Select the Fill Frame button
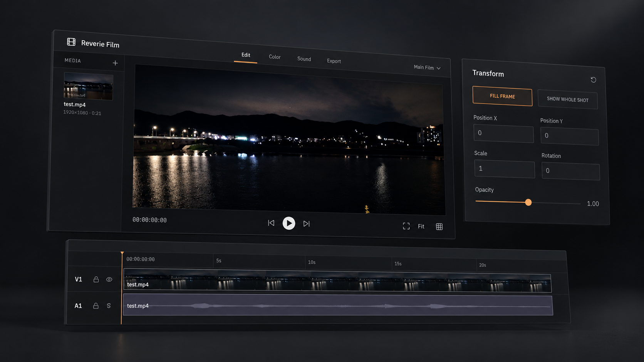Image resolution: width=644 pixels, height=362 pixels. [502, 96]
